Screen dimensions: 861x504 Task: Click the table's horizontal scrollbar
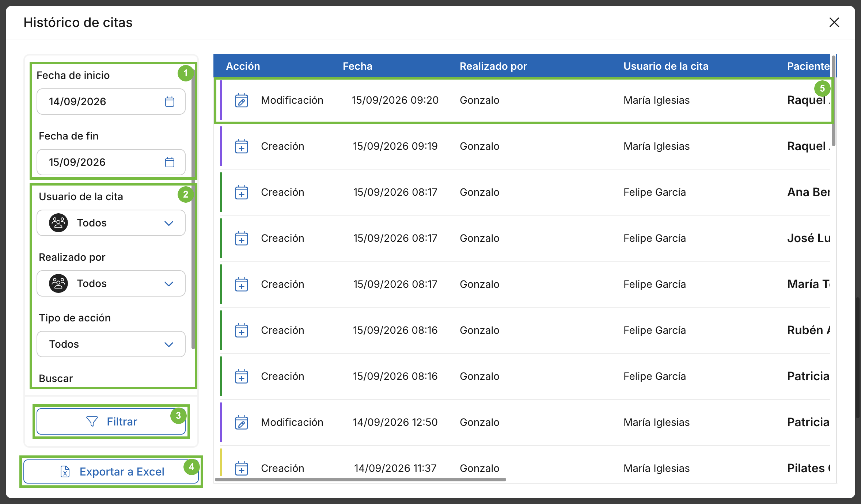360,479
